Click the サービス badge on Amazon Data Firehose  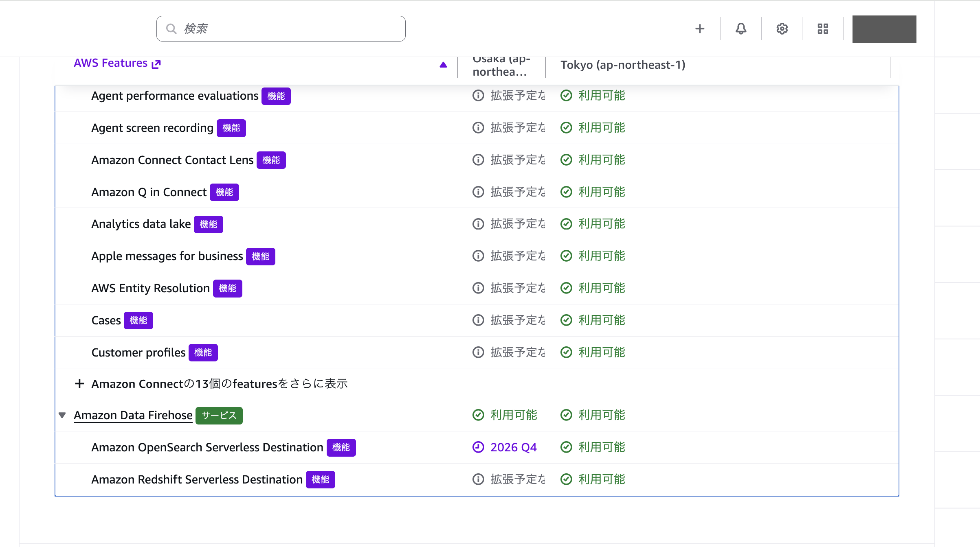(219, 416)
